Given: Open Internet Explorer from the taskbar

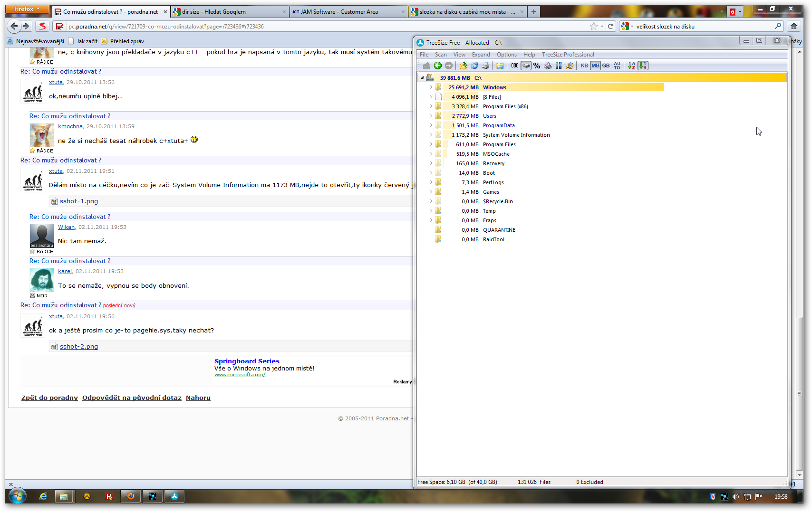Looking at the screenshot, I should pos(43,496).
